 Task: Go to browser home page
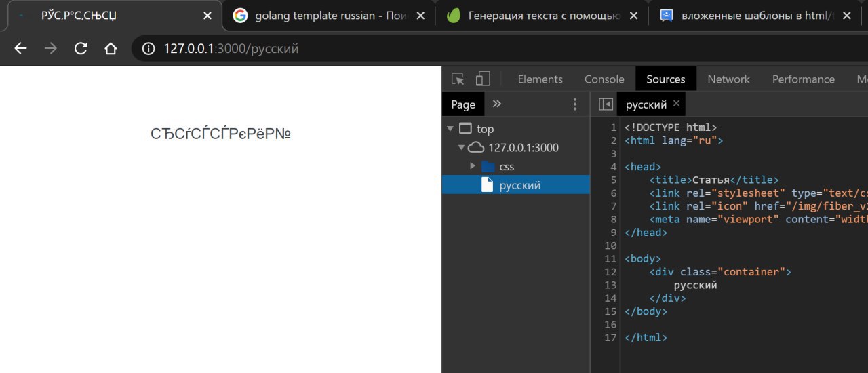(x=111, y=48)
